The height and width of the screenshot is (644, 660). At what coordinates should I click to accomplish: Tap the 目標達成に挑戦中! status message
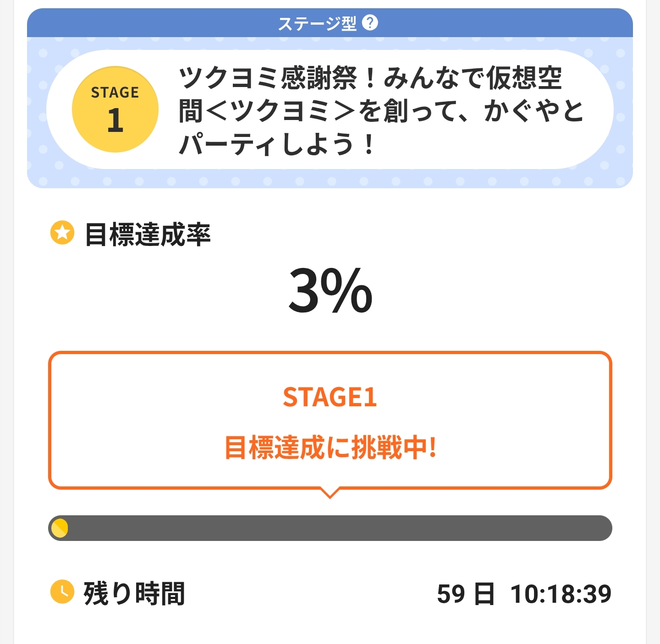click(330, 448)
